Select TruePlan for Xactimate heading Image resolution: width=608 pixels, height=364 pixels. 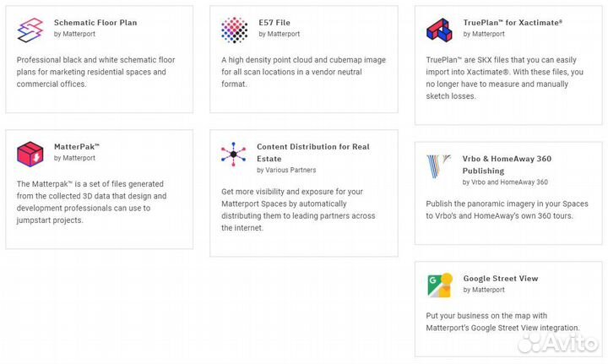coord(513,23)
